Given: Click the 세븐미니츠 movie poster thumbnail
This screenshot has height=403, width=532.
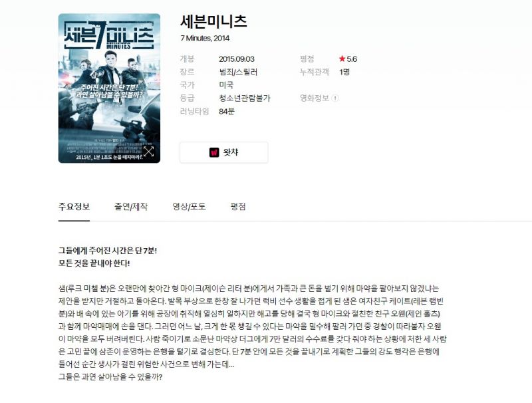Looking at the screenshot, I should point(109,88).
